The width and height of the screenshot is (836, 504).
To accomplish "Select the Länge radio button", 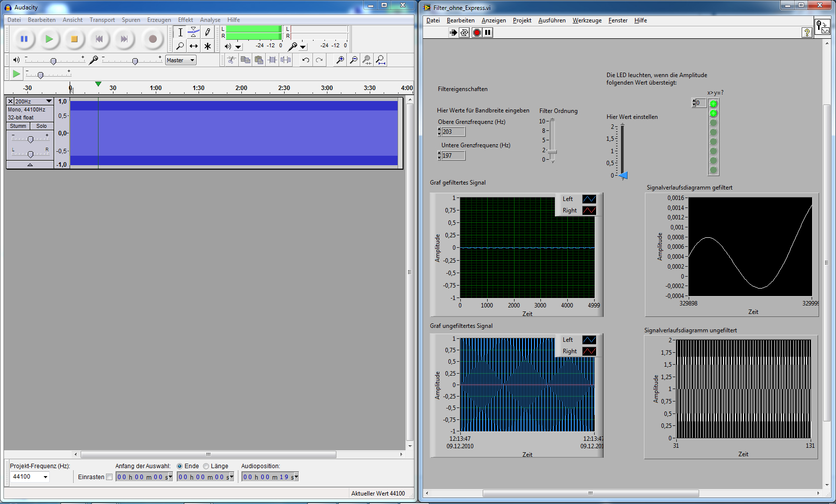I will point(206,466).
